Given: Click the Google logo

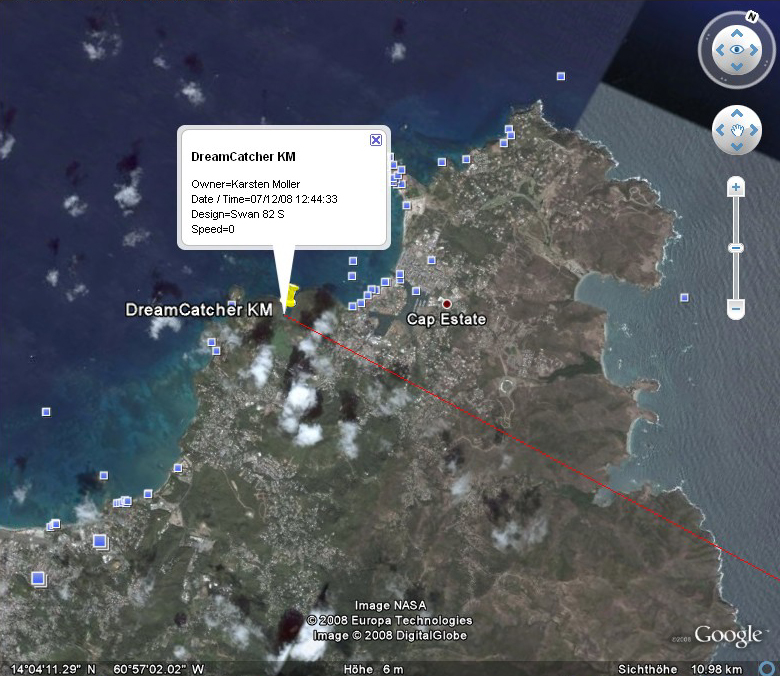Looking at the screenshot, I should click(728, 635).
